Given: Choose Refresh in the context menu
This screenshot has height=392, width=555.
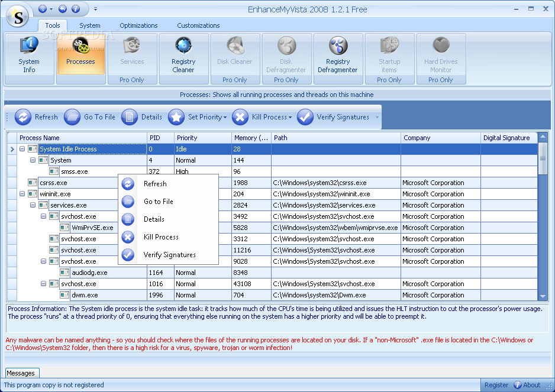Looking at the screenshot, I should click(x=168, y=184).
